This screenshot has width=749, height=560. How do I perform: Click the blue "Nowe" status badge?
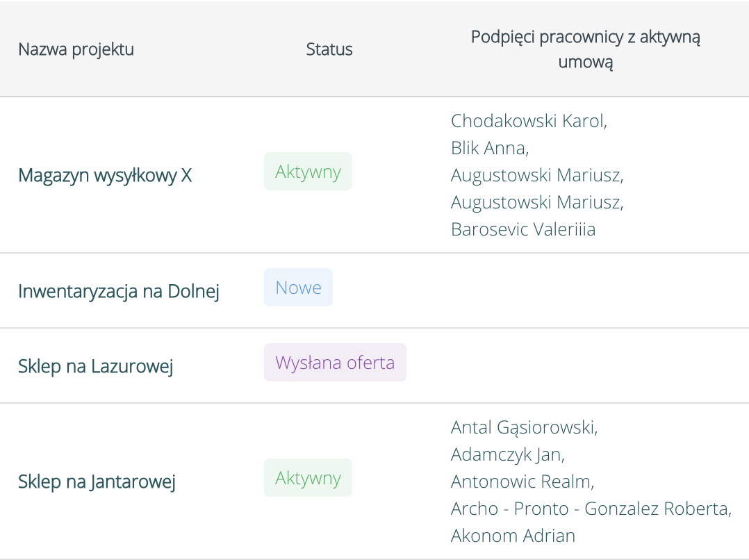click(298, 287)
